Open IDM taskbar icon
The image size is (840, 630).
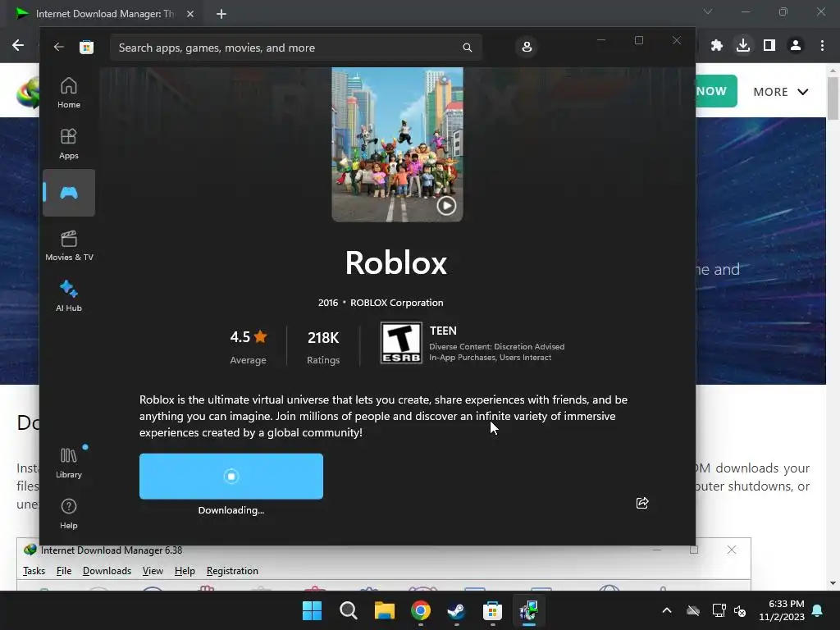coord(529,610)
